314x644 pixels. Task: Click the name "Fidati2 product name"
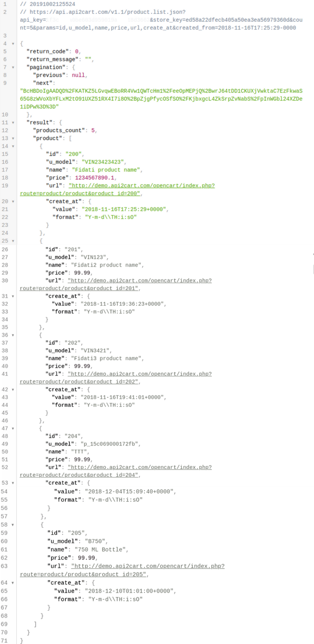tap(107, 265)
